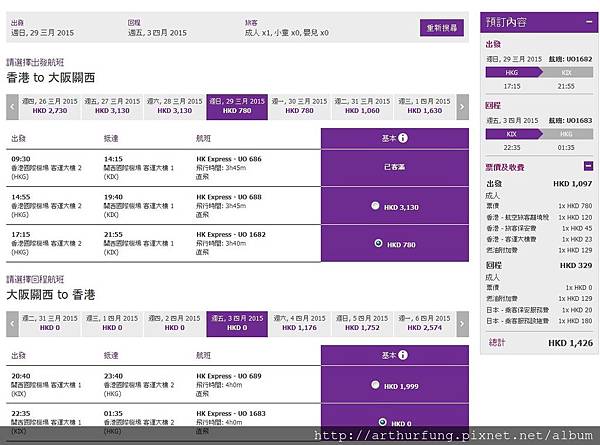600x445 pixels.
Task: Choose return date 2 四月 2015 HKD 0
Action: click(174, 324)
